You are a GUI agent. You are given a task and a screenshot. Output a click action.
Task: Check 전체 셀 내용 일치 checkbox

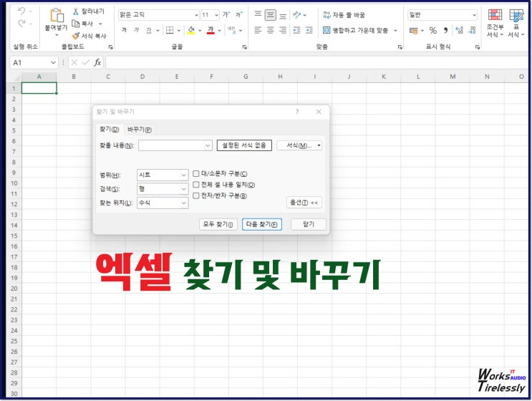(x=195, y=185)
